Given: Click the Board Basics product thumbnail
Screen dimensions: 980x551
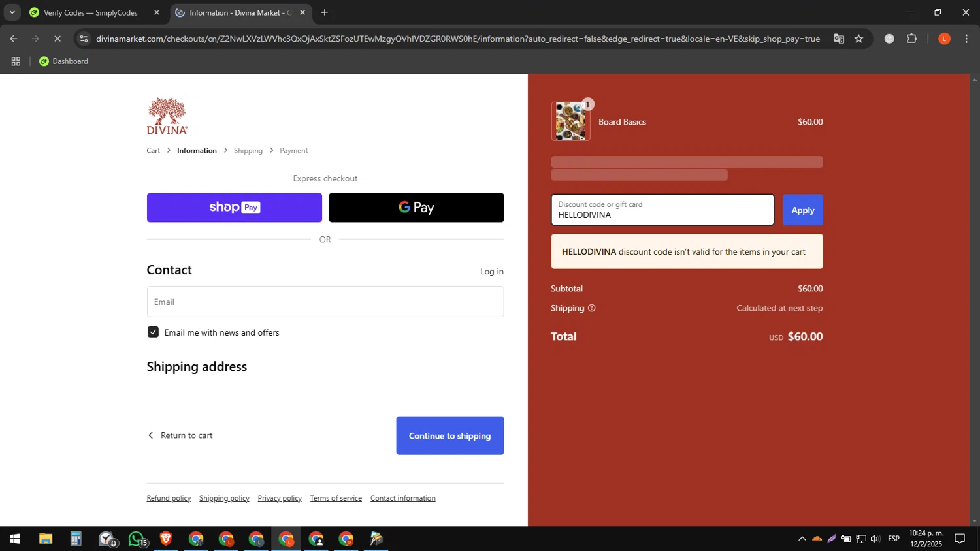Looking at the screenshot, I should (570, 121).
